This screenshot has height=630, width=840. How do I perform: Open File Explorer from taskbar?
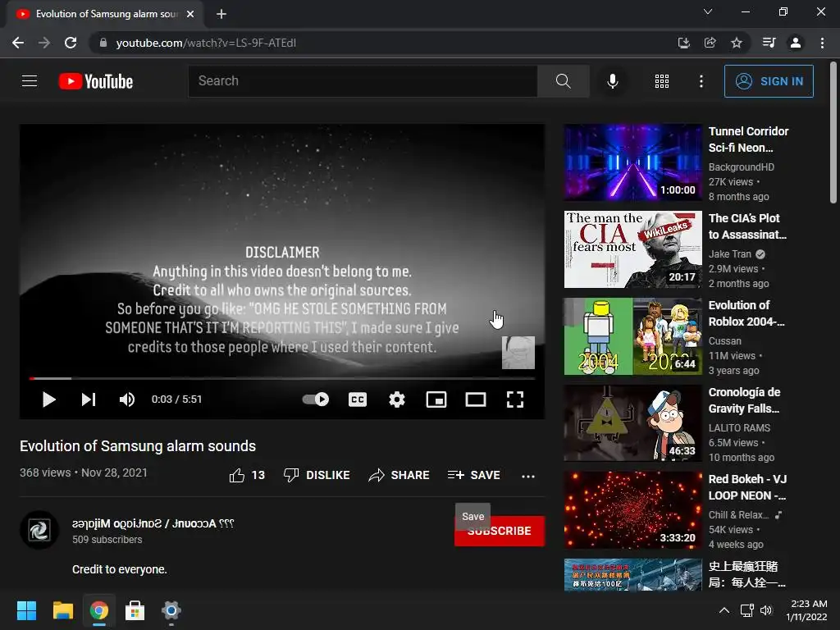click(62, 610)
